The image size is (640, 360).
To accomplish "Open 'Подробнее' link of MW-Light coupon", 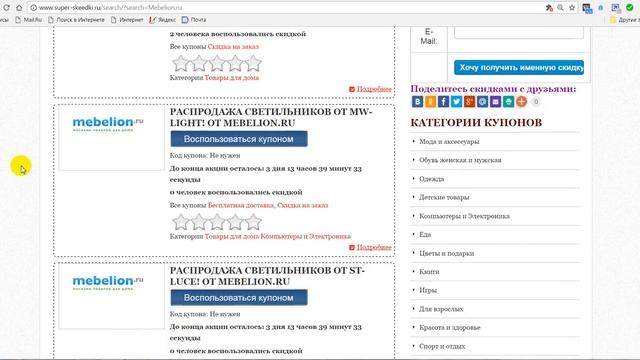I will tap(374, 247).
